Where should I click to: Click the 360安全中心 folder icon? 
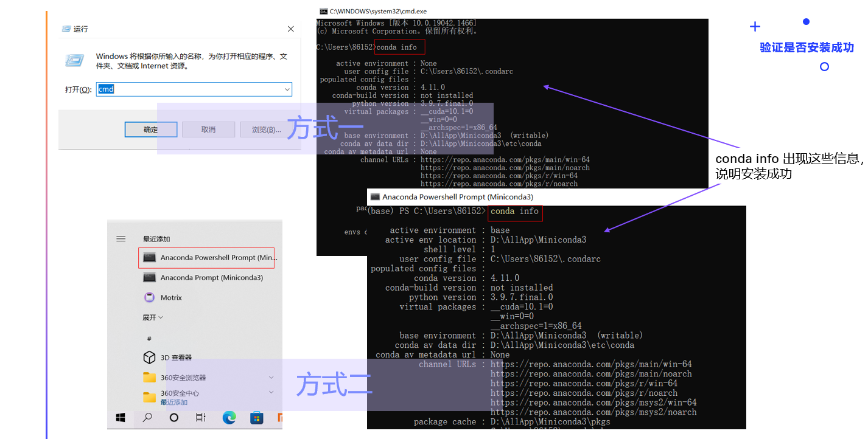pyautogui.click(x=149, y=397)
